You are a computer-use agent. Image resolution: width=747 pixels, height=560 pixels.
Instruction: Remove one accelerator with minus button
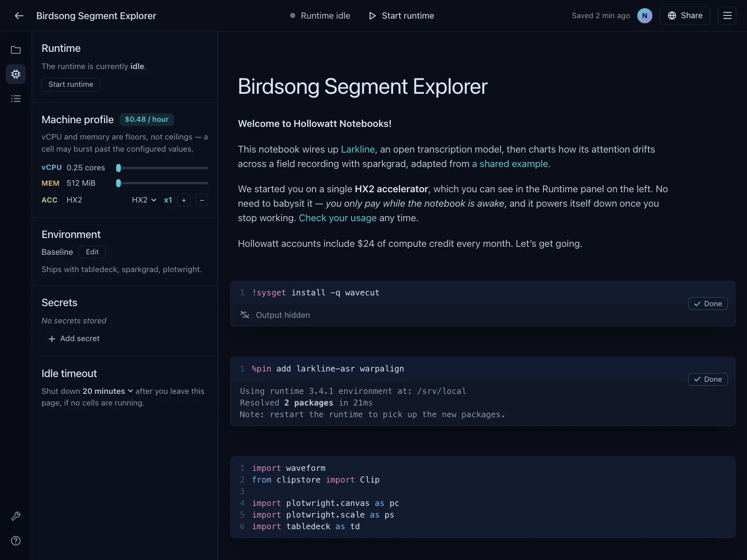click(x=202, y=200)
